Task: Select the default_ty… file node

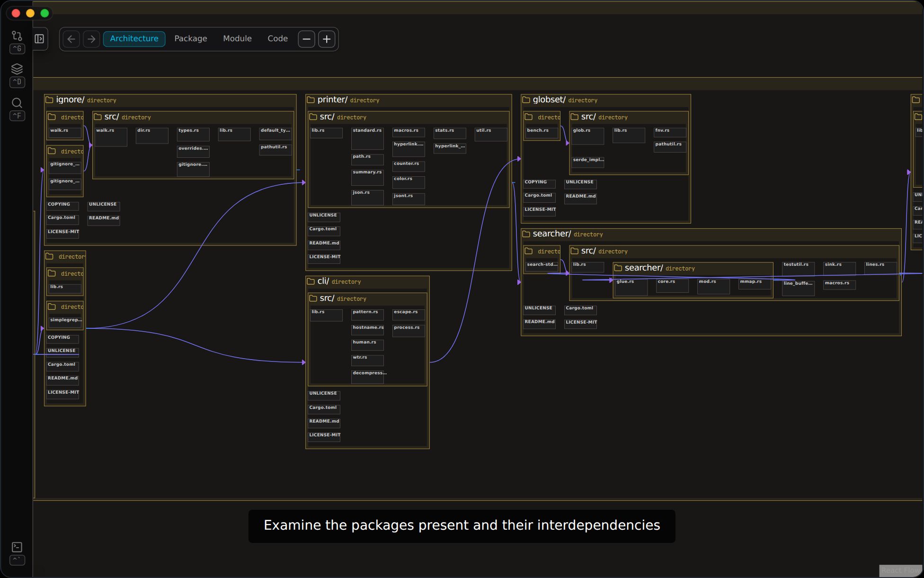Action: (275, 134)
